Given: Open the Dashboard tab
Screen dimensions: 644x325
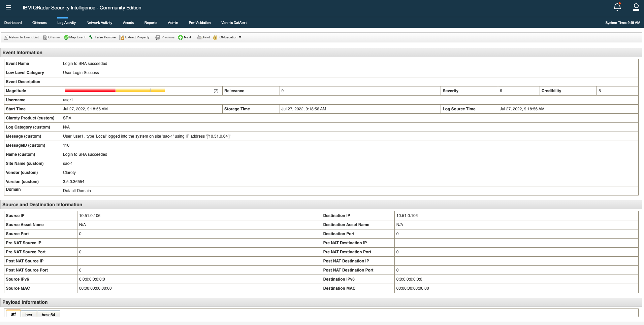Looking at the screenshot, I should [x=13, y=23].
